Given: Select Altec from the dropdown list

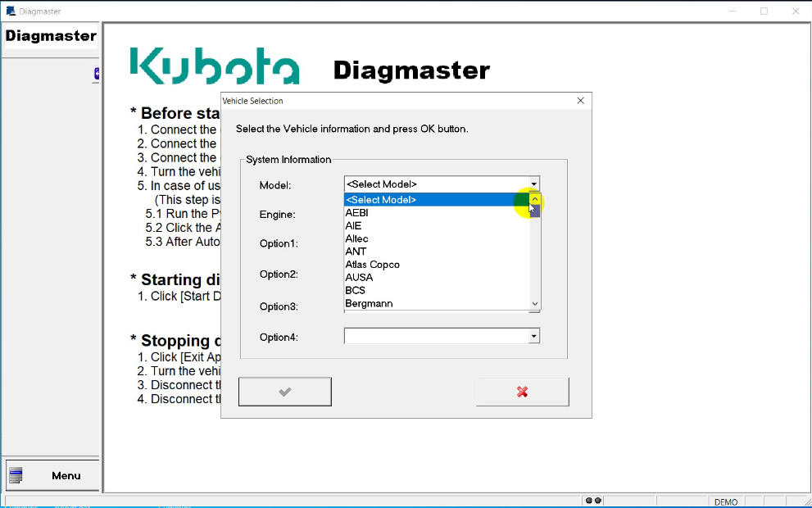Looking at the screenshot, I should coord(357,238).
